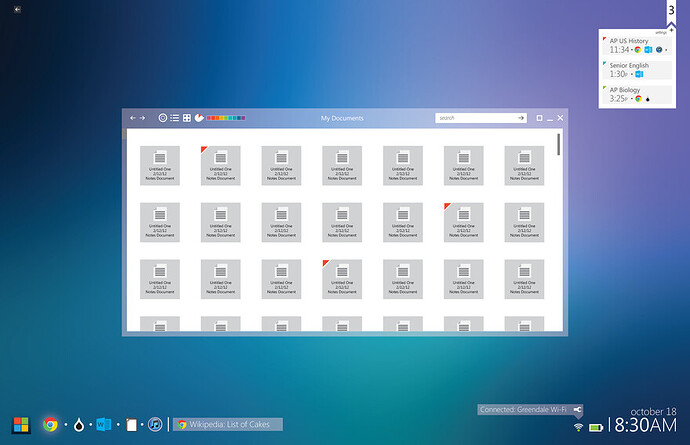Screen dimensions: 690x445
Task: Click the 1:30 time for Senior English
Action: point(618,74)
